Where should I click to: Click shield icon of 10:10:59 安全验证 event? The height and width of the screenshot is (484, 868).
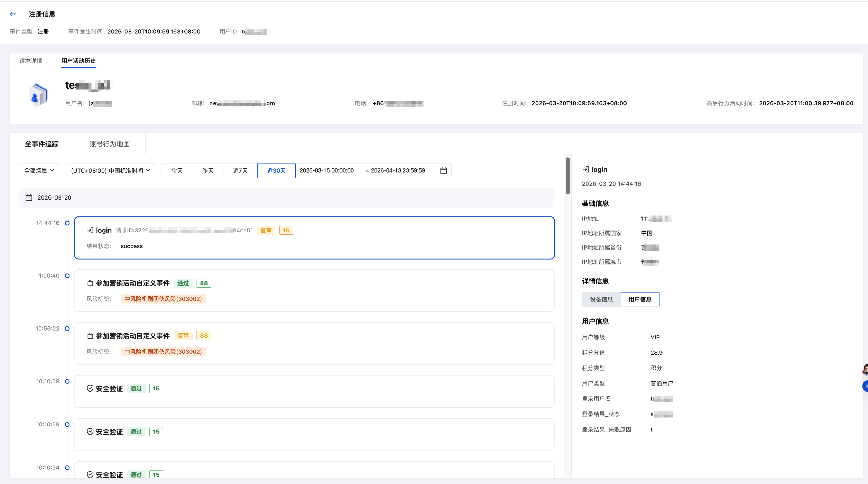[x=90, y=388]
